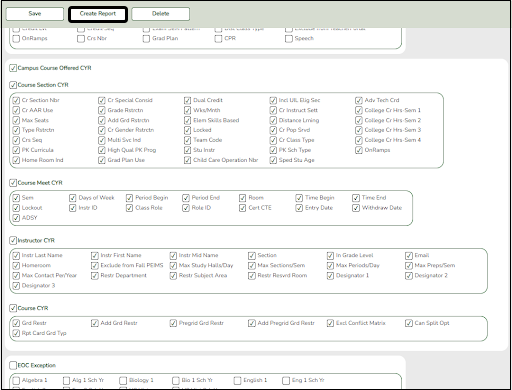This screenshot has width=512, height=390.
Task: Uncheck Child Care Operation Nbr
Action: (x=187, y=160)
